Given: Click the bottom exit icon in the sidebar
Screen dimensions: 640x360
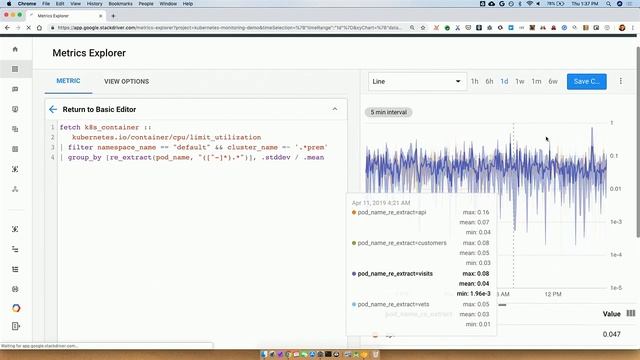Looking at the screenshot, I should pos(16,326).
